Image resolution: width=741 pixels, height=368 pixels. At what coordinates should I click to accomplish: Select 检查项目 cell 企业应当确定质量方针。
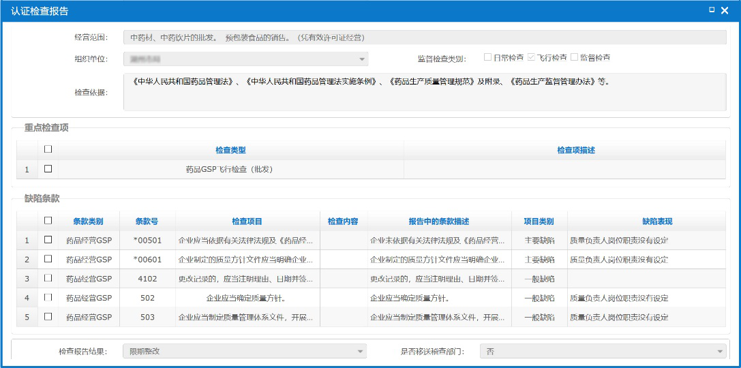coord(247,298)
